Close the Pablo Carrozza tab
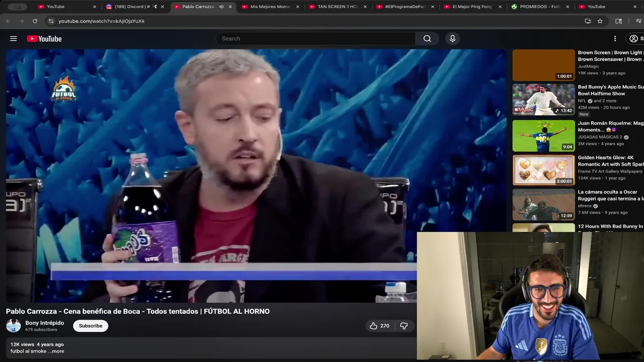This screenshot has width=644, height=362. 230,7
